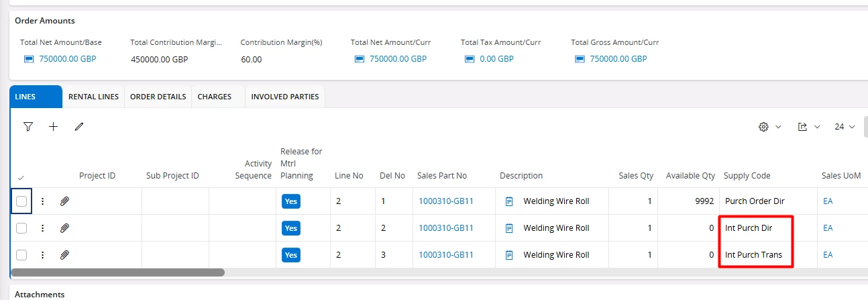Click document icon in Del No 1 Description
This screenshot has width=868, height=300.
(509, 201)
